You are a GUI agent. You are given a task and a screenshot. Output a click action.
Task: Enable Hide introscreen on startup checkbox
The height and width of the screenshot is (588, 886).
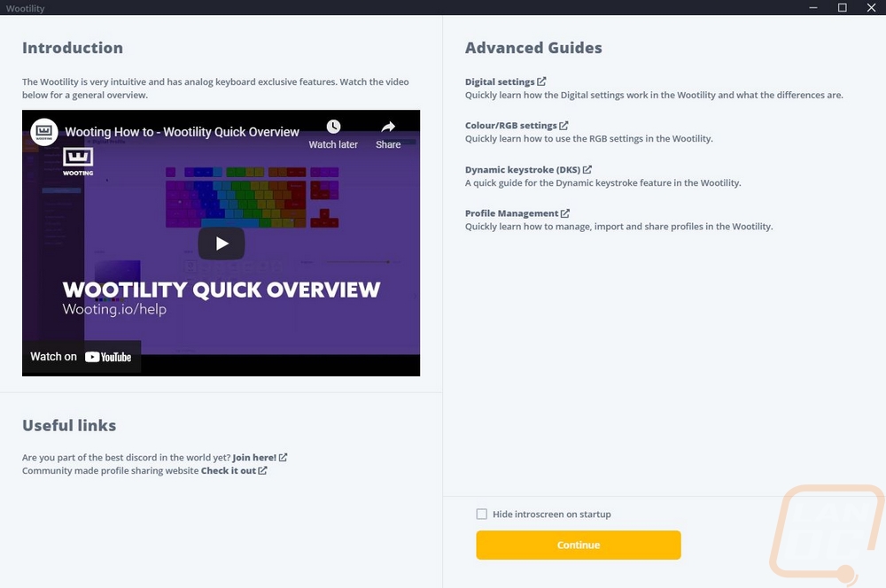click(481, 514)
